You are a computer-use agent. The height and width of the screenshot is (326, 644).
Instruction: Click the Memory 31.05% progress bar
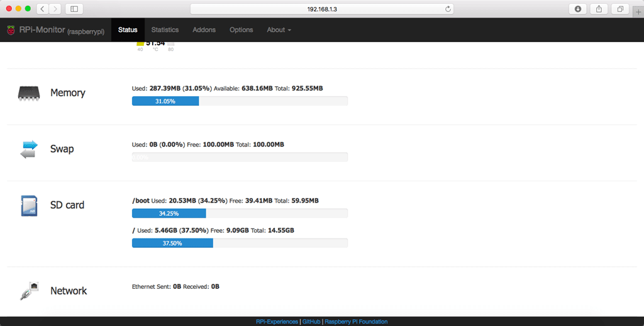click(x=240, y=101)
